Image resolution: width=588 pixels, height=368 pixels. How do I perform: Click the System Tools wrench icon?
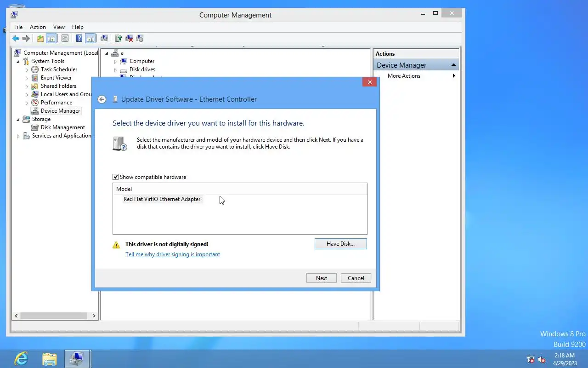click(26, 61)
